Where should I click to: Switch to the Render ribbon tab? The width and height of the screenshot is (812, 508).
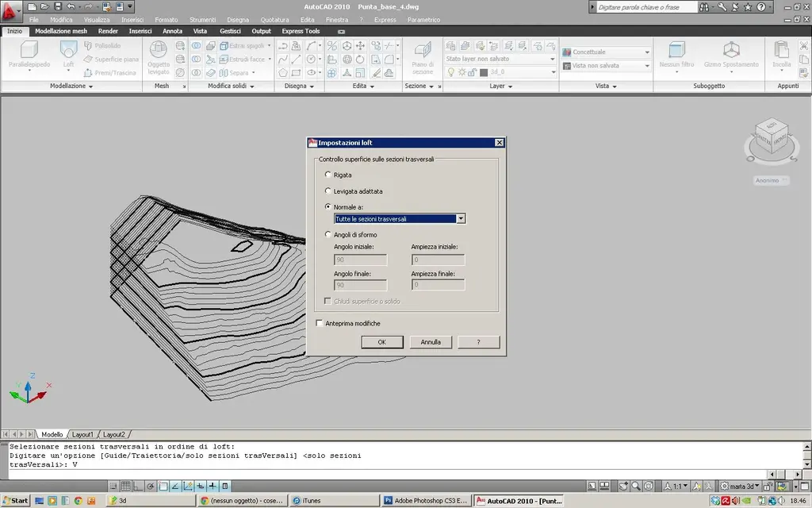108,31
